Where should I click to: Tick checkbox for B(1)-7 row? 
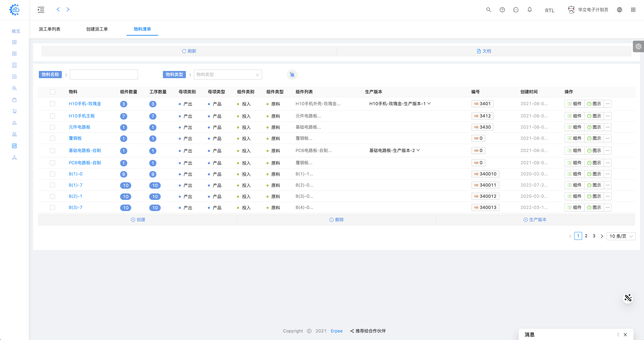pyautogui.click(x=52, y=185)
